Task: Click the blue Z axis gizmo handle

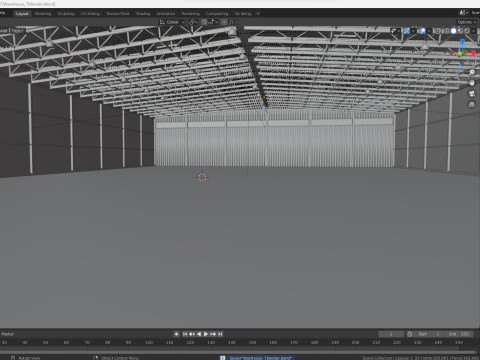Action: tap(462, 41)
